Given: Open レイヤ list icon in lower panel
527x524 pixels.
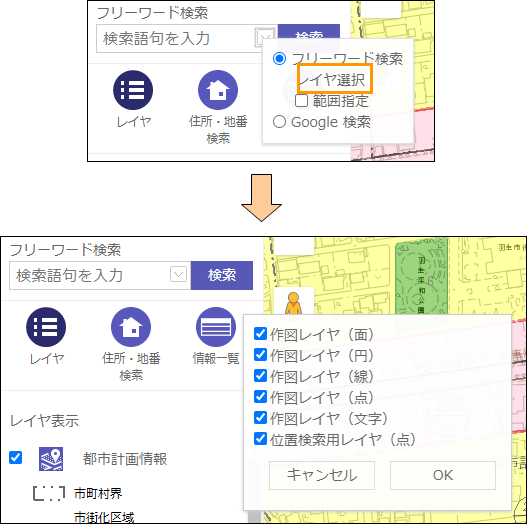Looking at the screenshot, I should (46, 327).
